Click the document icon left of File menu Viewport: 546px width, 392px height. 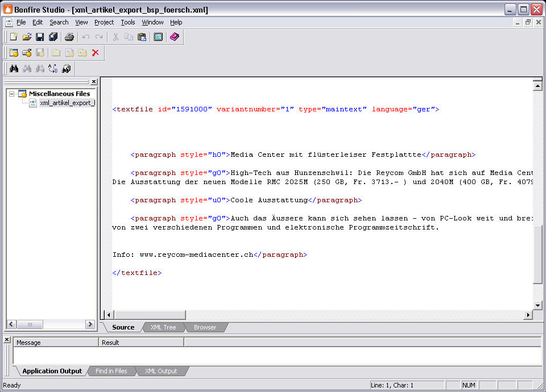[x=9, y=22]
